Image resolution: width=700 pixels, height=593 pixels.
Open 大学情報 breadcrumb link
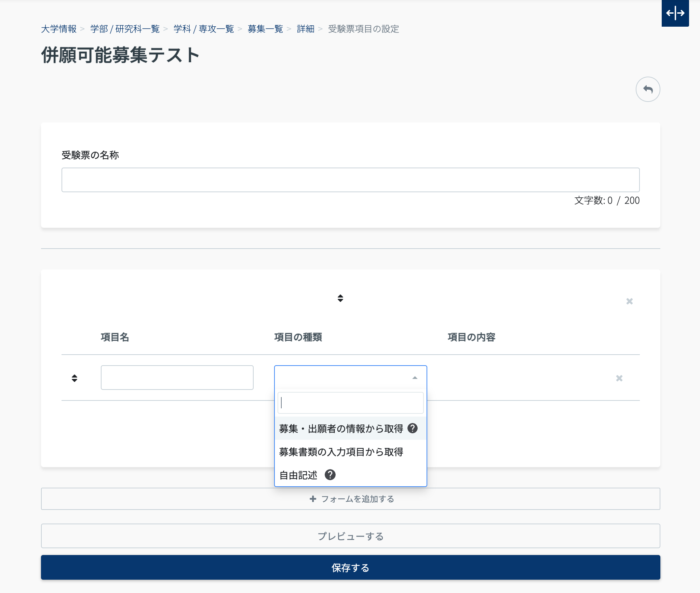[59, 29]
